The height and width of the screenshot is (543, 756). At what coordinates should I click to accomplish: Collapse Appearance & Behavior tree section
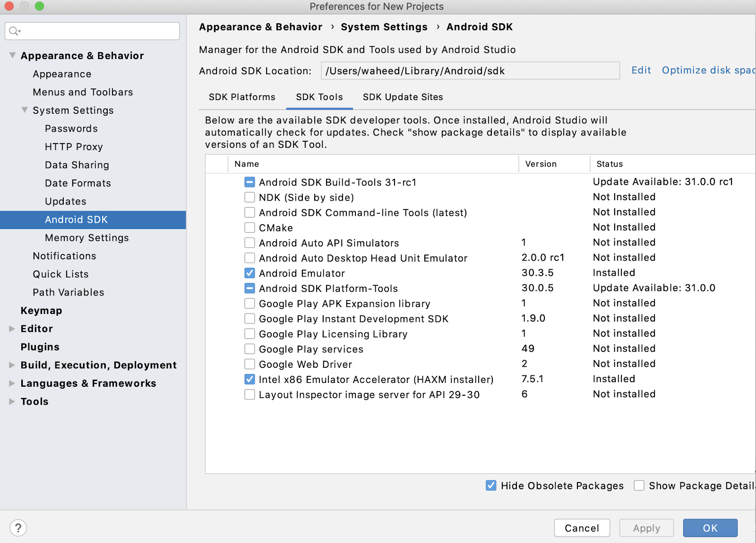click(x=12, y=56)
